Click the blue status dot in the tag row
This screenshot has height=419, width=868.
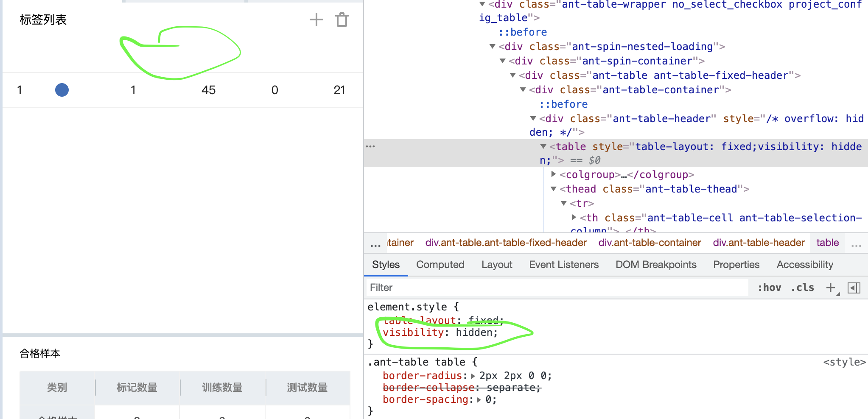[62, 89]
